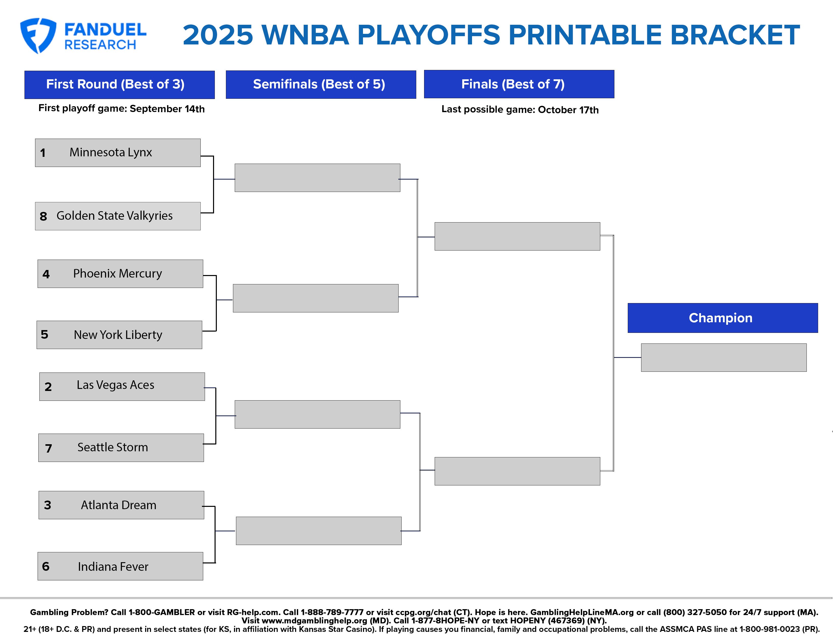Image resolution: width=833 pixels, height=644 pixels.
Task: Choose the Las Vegas Aces box
Action: (x=122, y=386)
